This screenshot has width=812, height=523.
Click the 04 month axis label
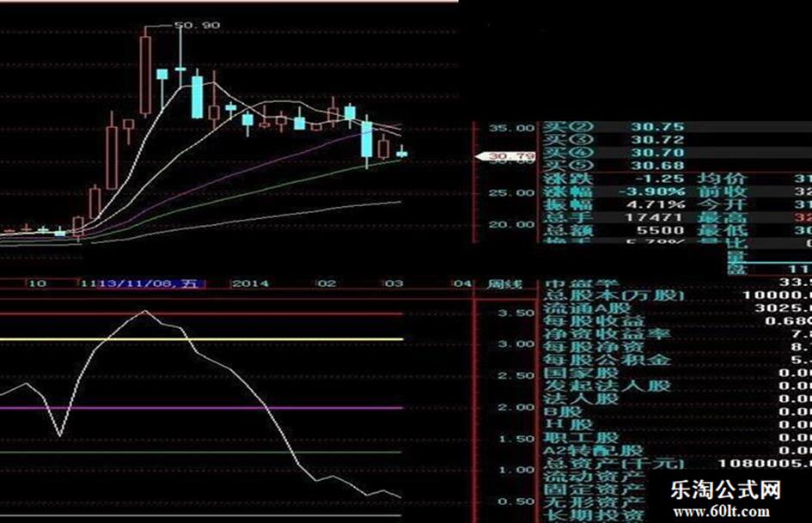coord(462,283)
